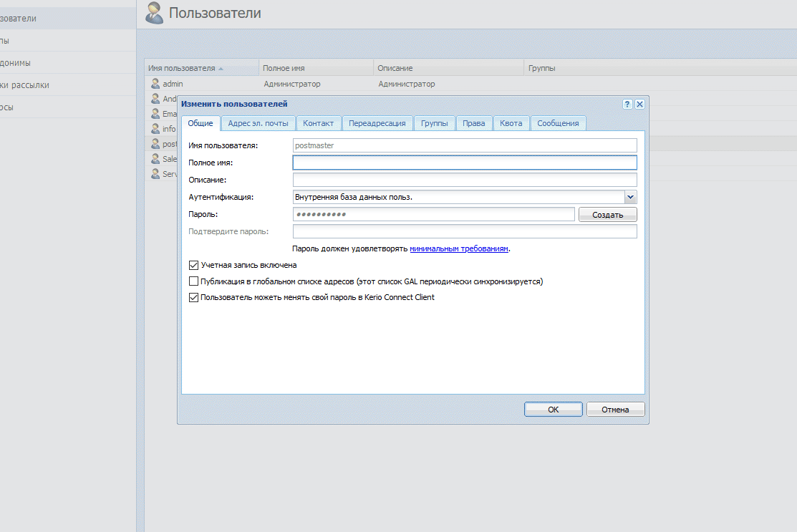Focus the Описание text field
The height and width of the screenshot is (532, 797).
465,180
